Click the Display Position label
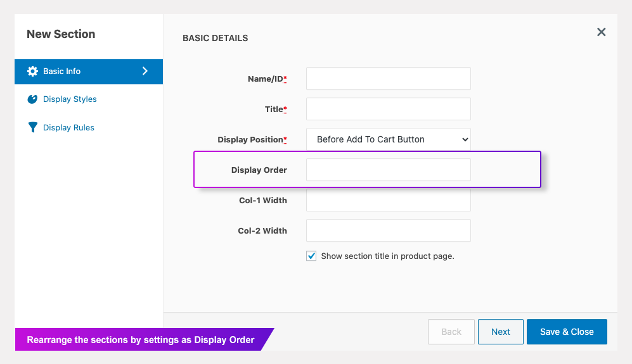The image size is (632, 364). tap(252, 140)
